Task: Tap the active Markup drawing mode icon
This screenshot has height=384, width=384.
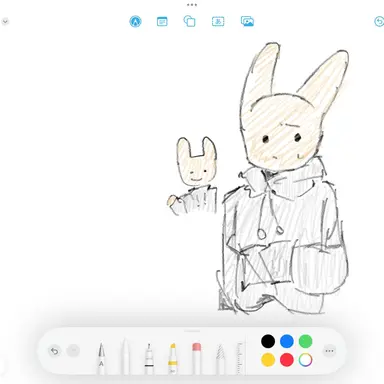Action: pyautogui.click(x=135, y=22)
